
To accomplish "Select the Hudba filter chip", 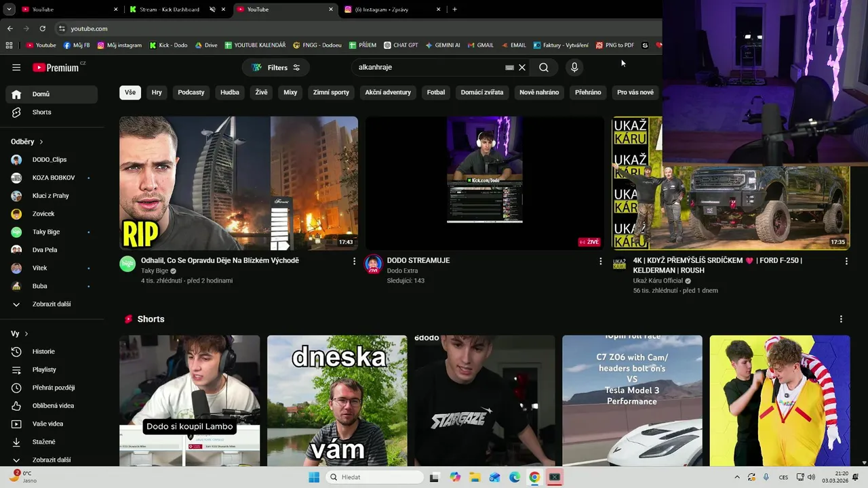I will coord(230,92).
